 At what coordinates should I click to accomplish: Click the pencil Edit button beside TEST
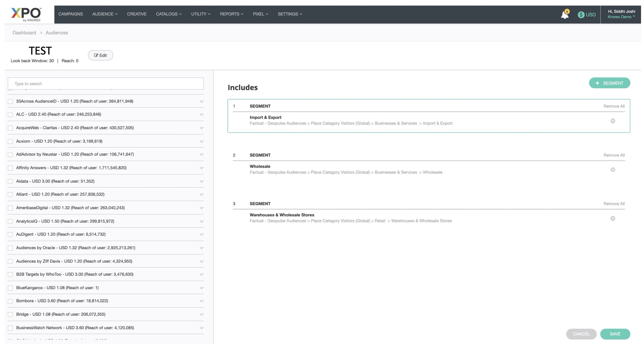coord(100,55)
